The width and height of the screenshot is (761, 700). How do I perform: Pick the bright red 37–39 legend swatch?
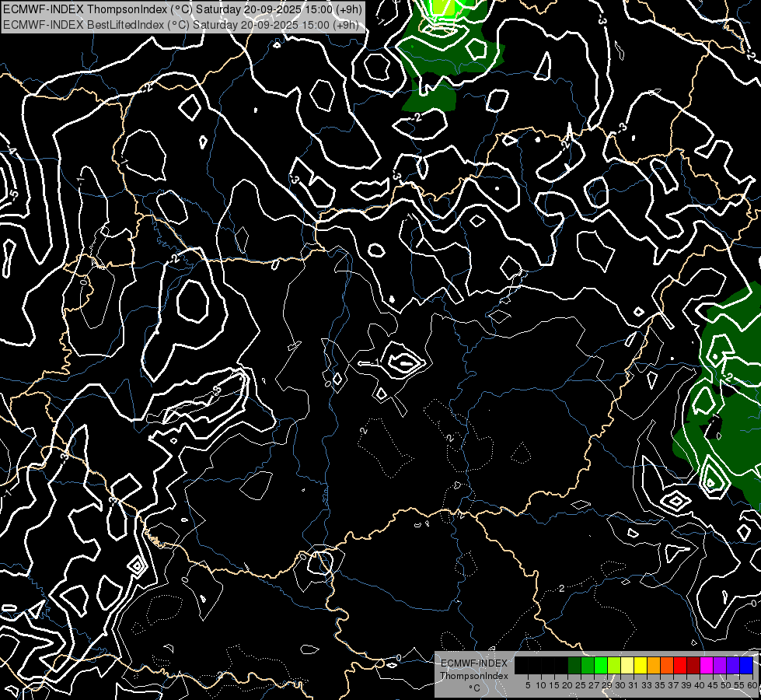(x=680, y=665)
